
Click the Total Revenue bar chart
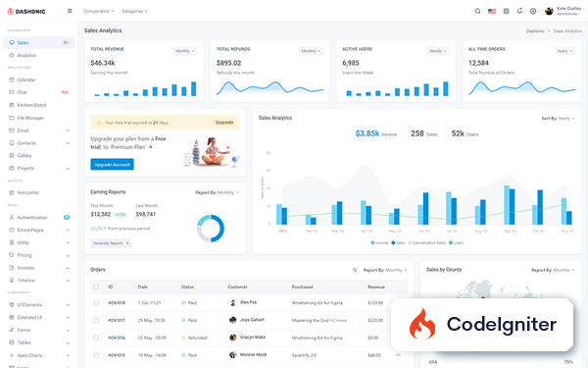click(x=144, y=88)
